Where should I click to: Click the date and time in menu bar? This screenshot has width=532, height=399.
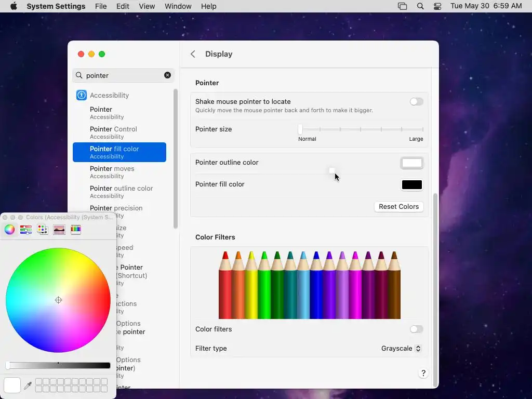coord(486,6)
